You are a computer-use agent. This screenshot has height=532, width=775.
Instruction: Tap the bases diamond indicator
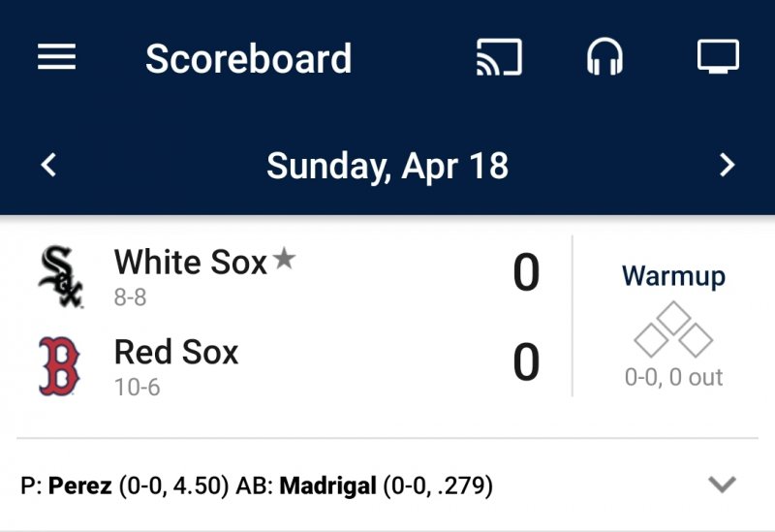coord(673,330)
